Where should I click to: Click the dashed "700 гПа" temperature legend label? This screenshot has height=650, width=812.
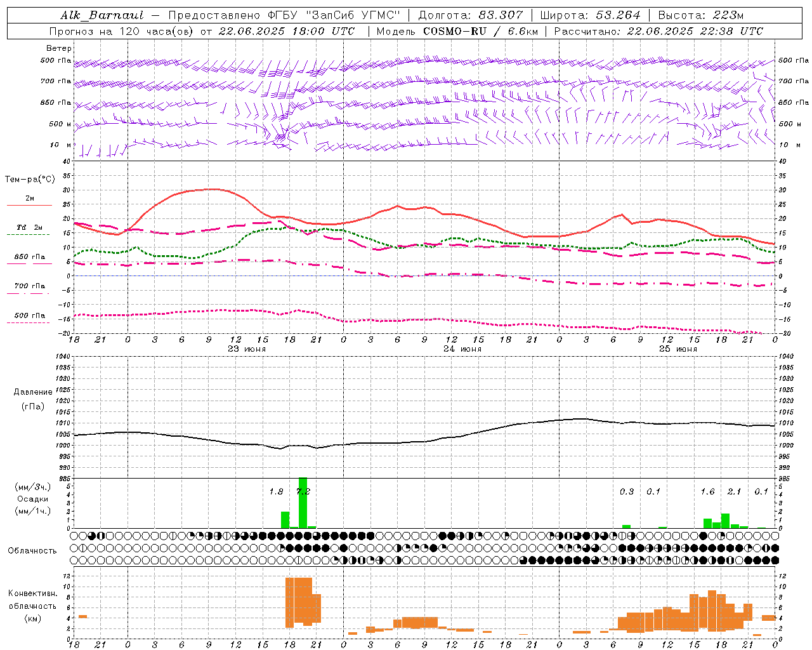29,286
